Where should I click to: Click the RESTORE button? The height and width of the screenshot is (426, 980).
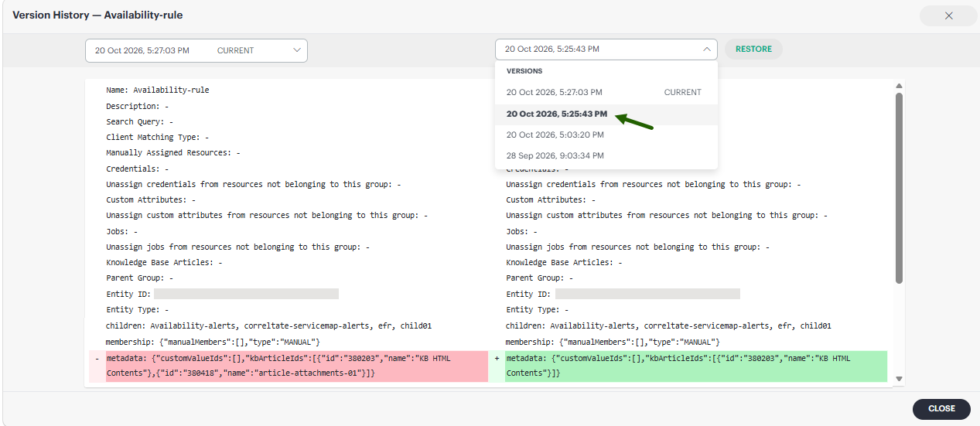click(x=753, y=49)
